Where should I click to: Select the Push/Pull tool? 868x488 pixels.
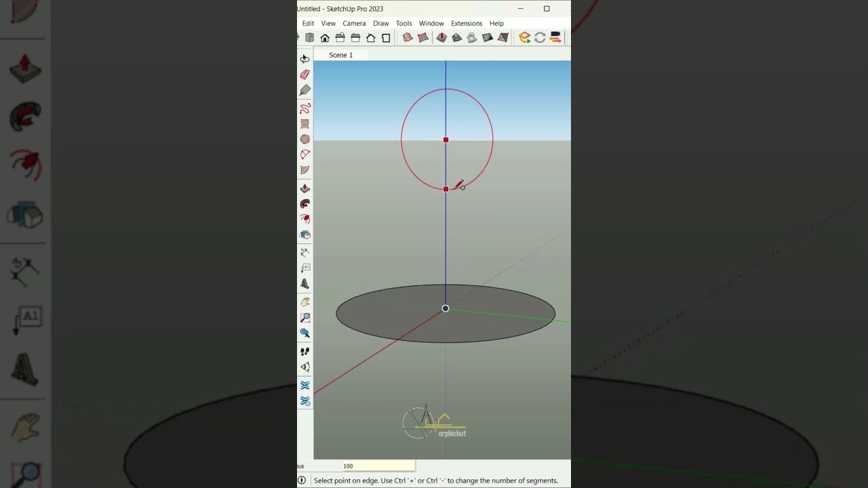coord(304,188)
